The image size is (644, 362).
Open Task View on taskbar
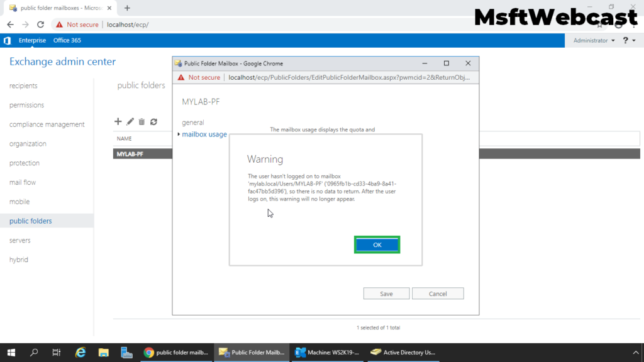56,352
